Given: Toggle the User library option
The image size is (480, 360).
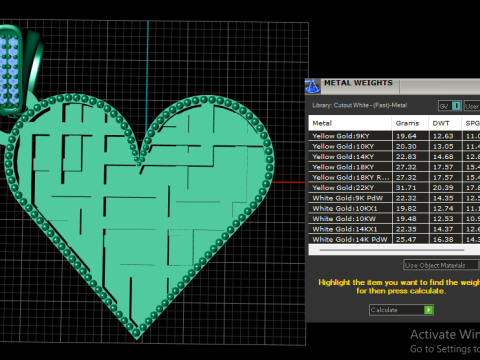Looking at the screenshot, I should click(472, 106).
